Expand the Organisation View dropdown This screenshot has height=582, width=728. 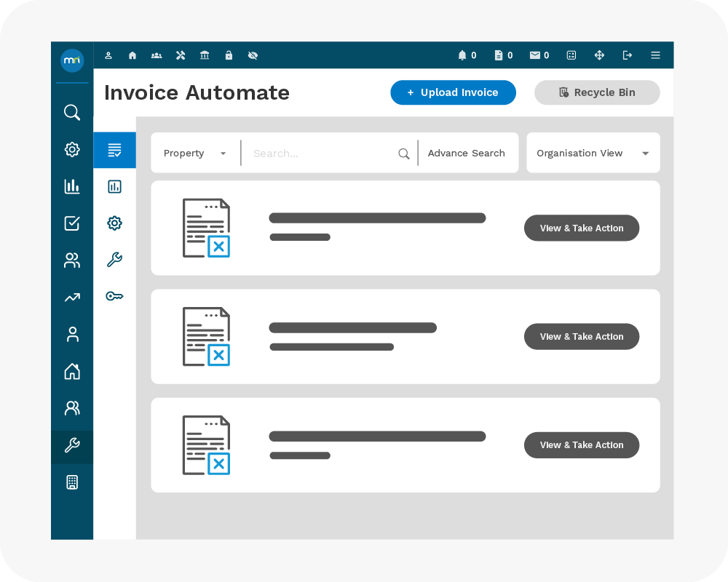[593, 154]
